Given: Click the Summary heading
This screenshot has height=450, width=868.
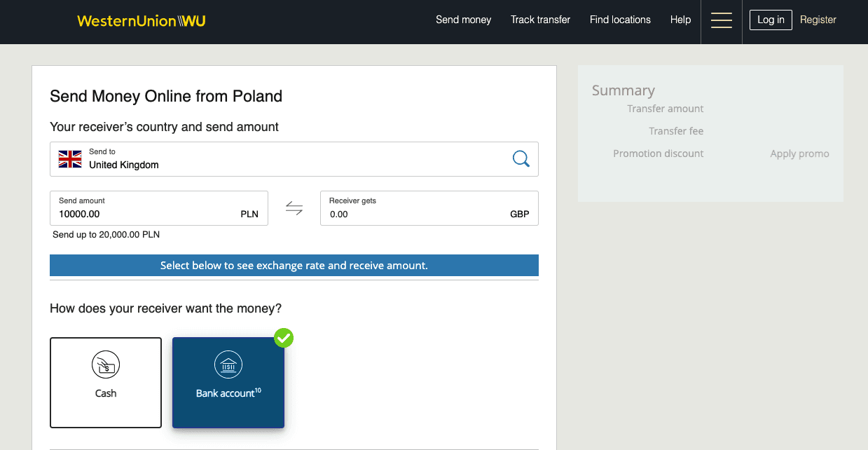Looking at the screenshot, I should [x=624, y=90].
